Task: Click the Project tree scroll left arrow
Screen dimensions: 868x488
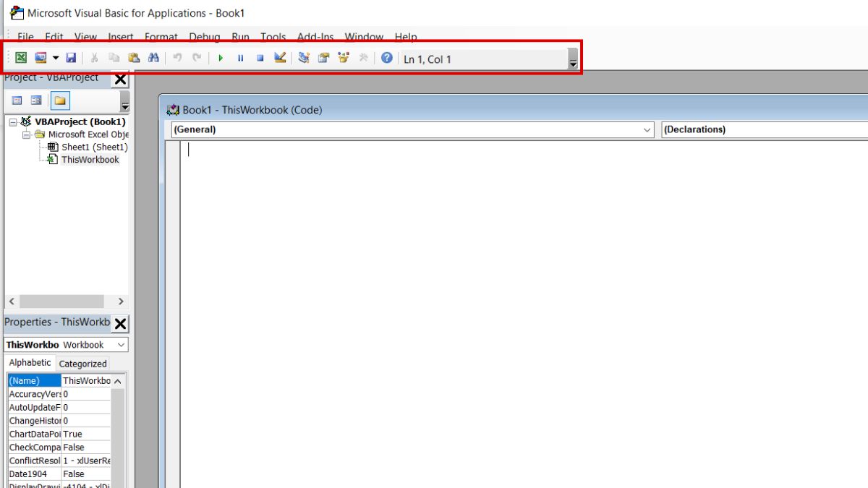Action: [12, 301]
